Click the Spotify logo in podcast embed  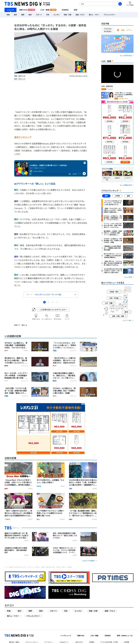85,163
